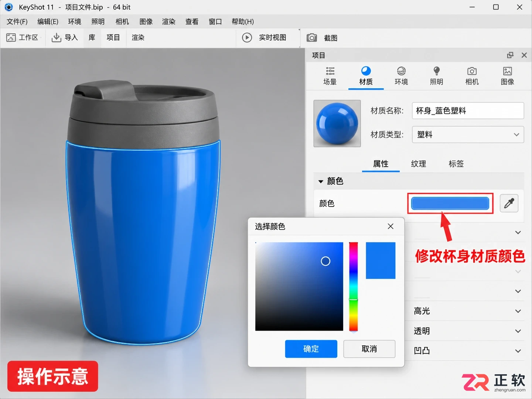Switch to the 标签 sub-tab
Viewport: 532px width, 399px height.
point(456,164)
